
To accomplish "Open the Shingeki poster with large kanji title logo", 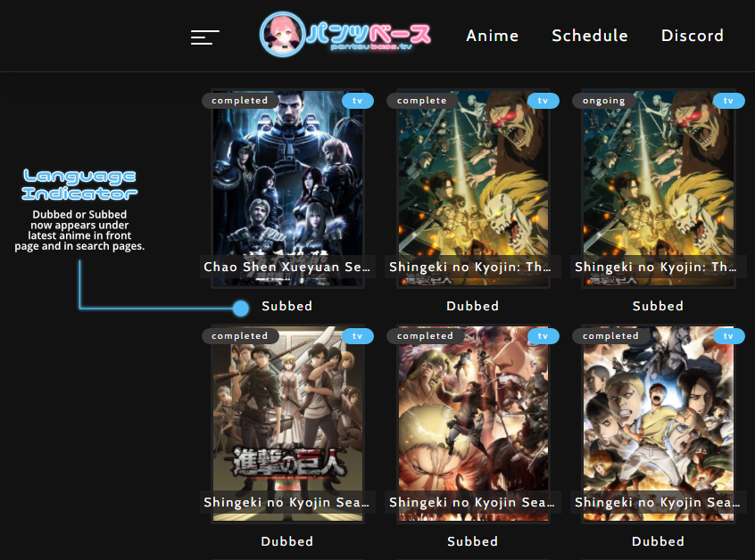I will (x=287, y=424).
